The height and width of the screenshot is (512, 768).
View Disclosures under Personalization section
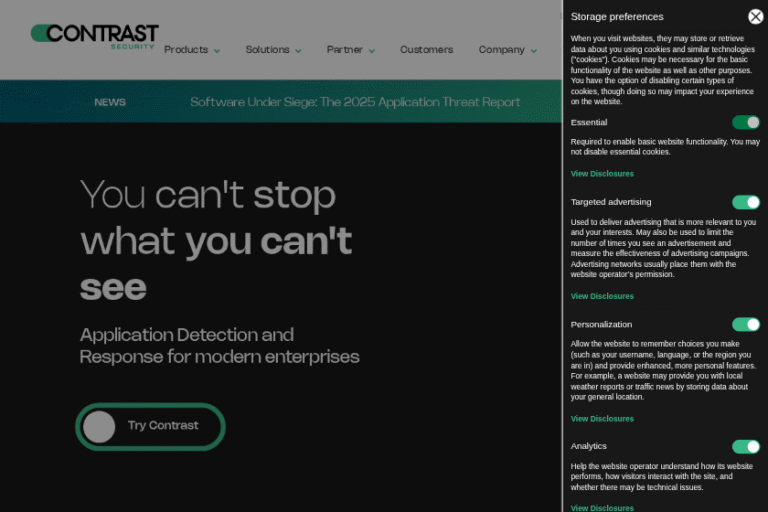tap(602, 418)
